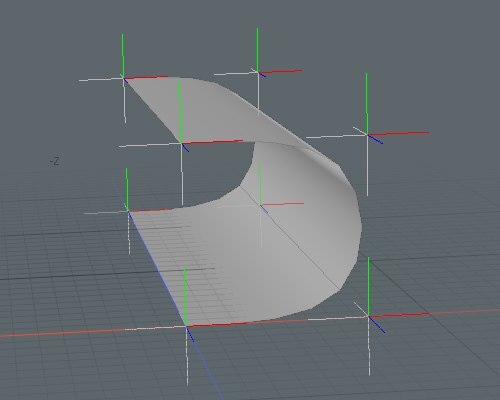The image size is (500, 400).
Task: Select locator at the surface's upper-left corner
Action: [124, 78]
